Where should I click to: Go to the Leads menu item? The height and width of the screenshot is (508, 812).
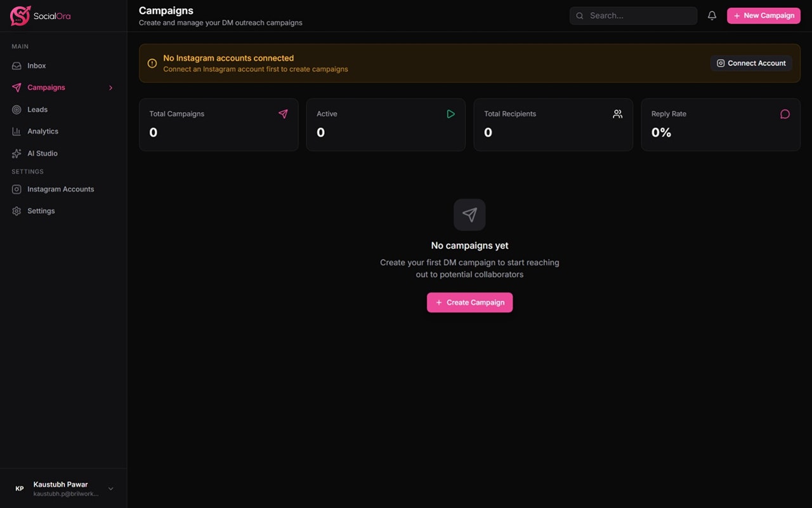(x=37, y=110)
